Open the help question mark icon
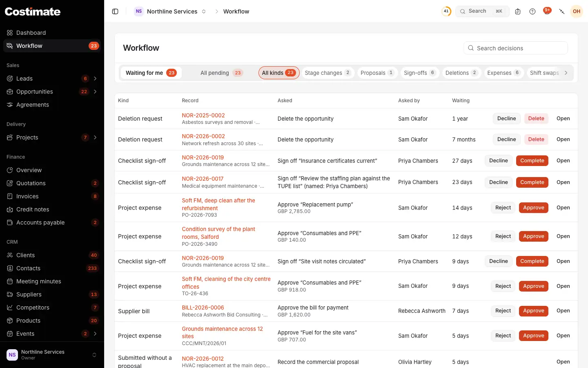This screenshot has width=588, height=368. click(532, 11)
